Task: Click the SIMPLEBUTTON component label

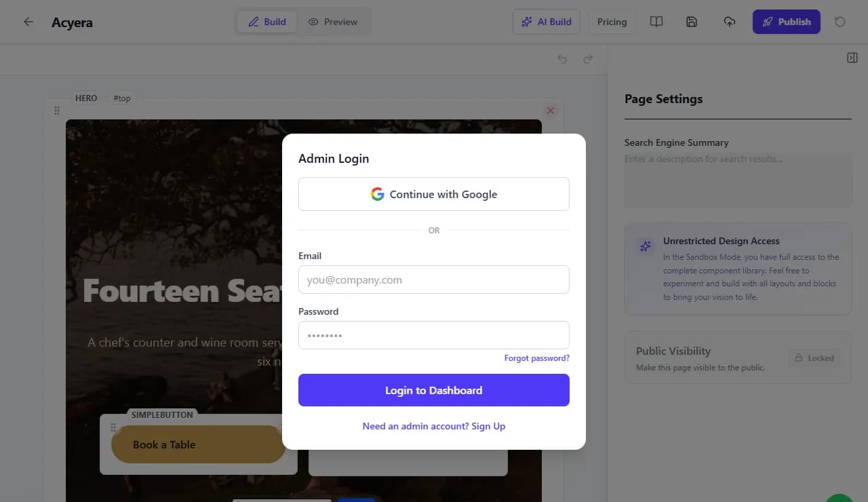Action: pyautogui.click(x=162, y=414)
